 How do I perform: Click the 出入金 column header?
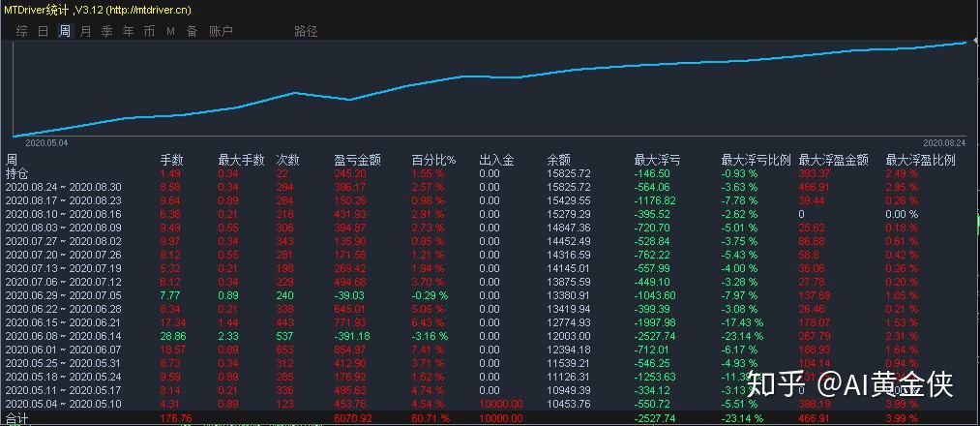pyautogui.click(x=497, y=160)
